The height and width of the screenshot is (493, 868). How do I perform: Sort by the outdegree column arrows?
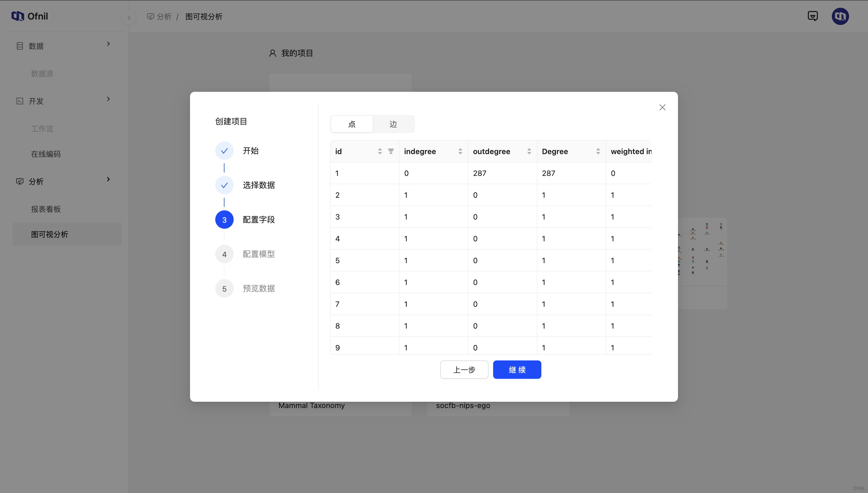click(x=529, y=151)
